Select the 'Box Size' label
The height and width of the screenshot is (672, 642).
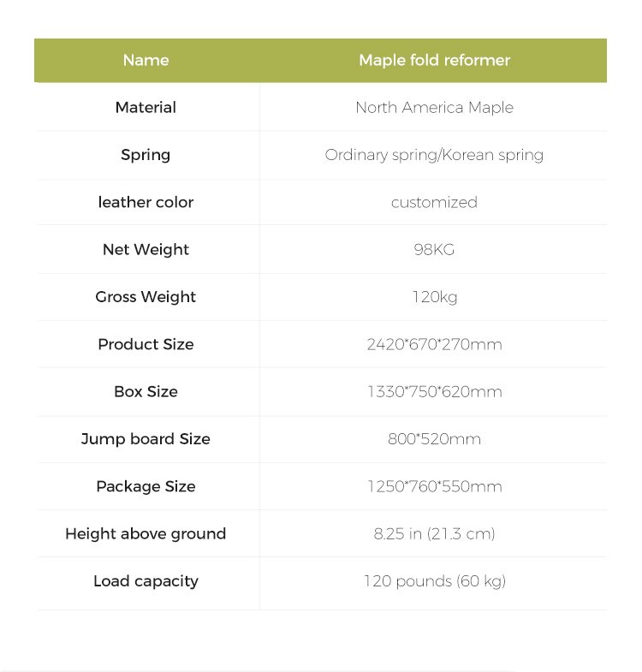146,391
